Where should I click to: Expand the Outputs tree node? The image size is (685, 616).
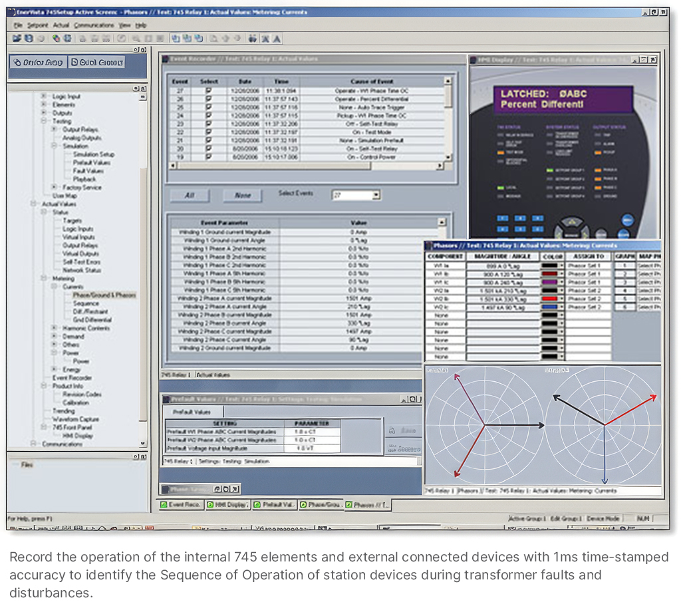[43, 112]
